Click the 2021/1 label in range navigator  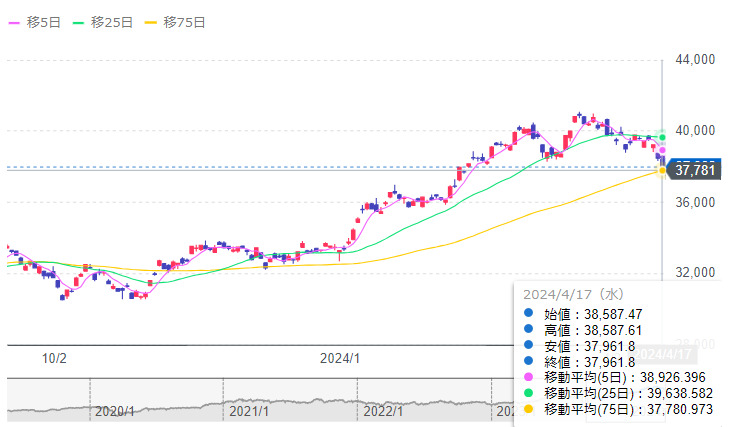click(248, 411)
